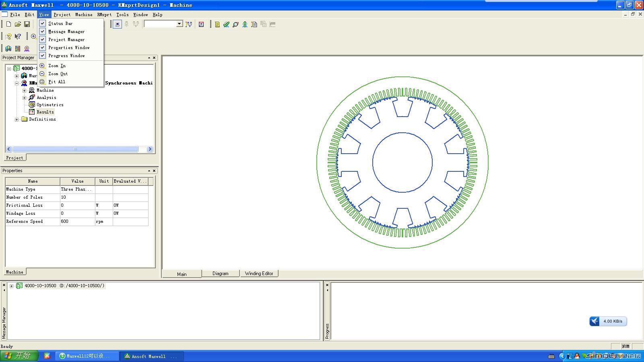Click the Machine Type value cell

[77, 189]
